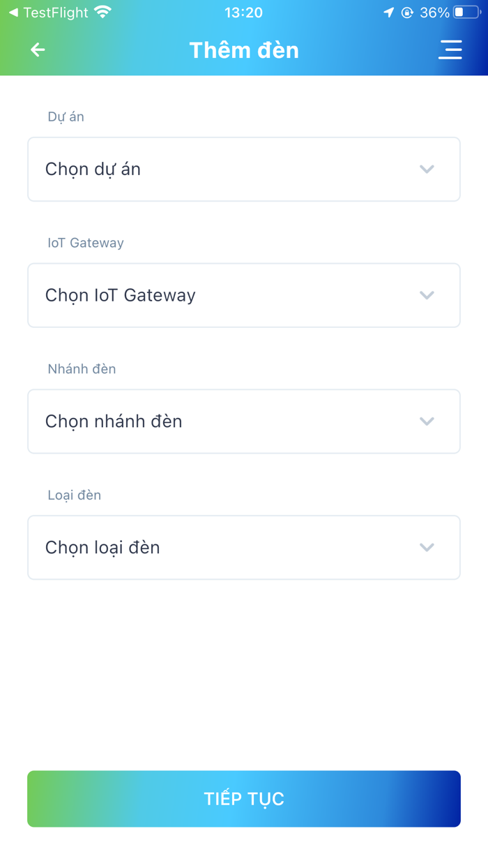488x868 pixels.
Task: Tap the Wi-Fi status icon
Action: point(103,13)
